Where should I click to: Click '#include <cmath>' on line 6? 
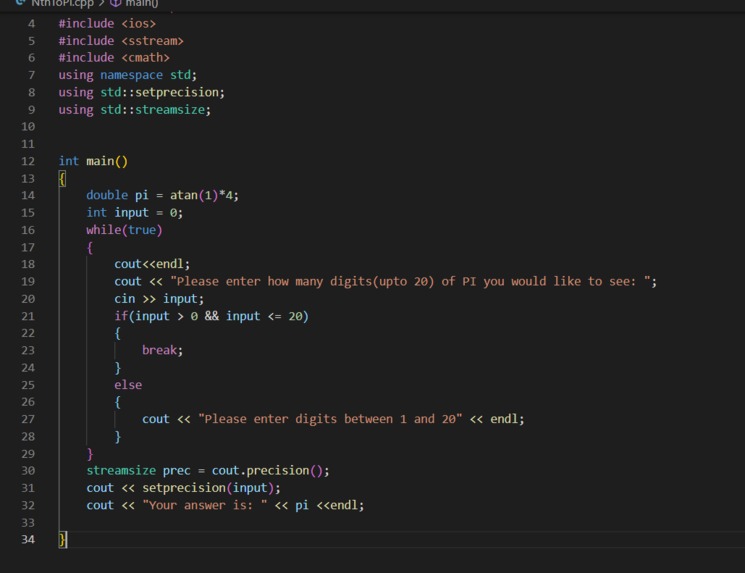pyautogui.click(x=114, y=57)
